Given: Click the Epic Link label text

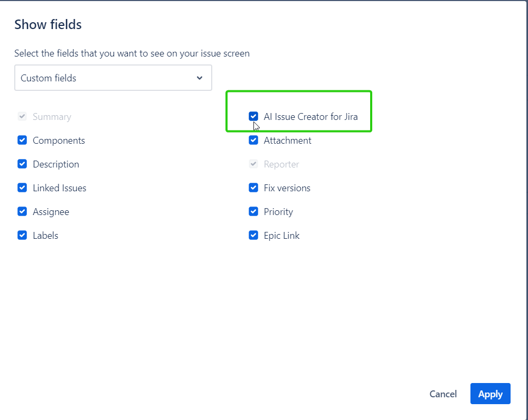Looking at the screenshot, I should click(281, 236).
